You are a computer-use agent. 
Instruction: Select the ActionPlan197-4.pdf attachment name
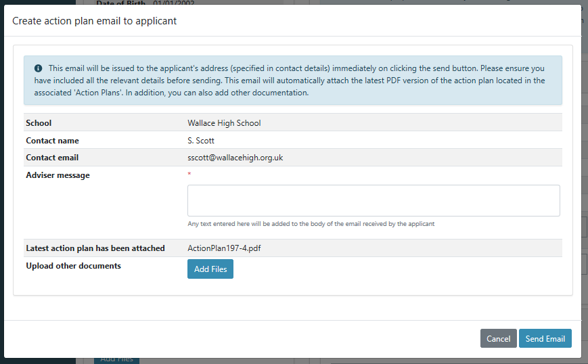pos(224,248)
